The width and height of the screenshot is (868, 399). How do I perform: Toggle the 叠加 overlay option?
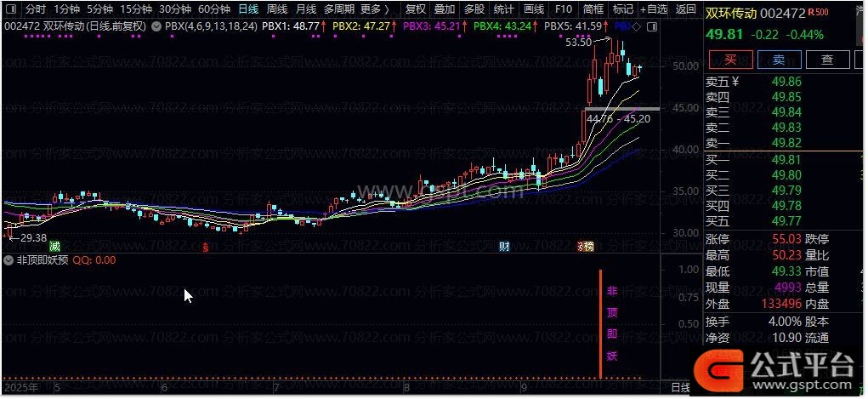(x=445, y=9)
